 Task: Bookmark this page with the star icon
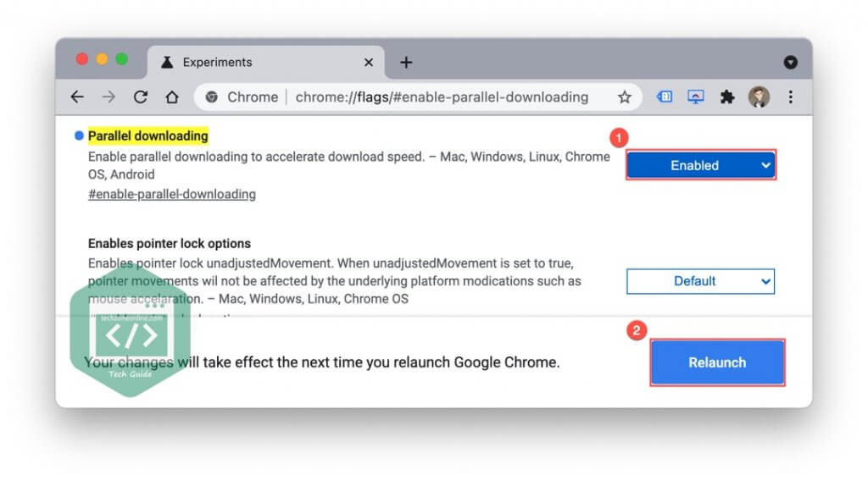point(625,97)
